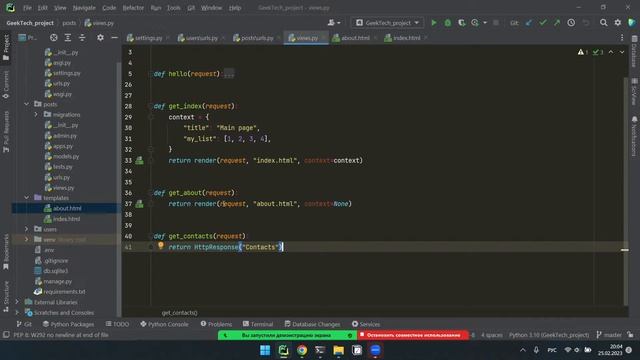Open File Explorer from taskbar

[x=338, y=350]
